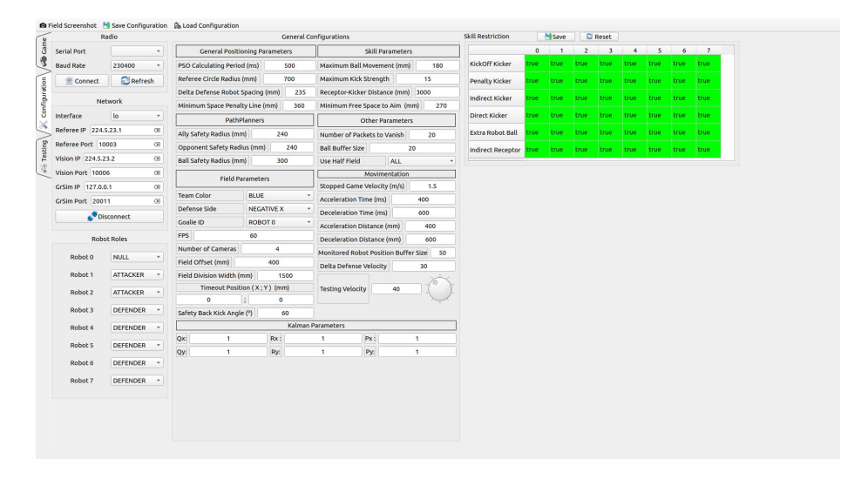Click the Refresh serial ports button
The height and width of the screenshot is (479, 868).
(138, 81)
